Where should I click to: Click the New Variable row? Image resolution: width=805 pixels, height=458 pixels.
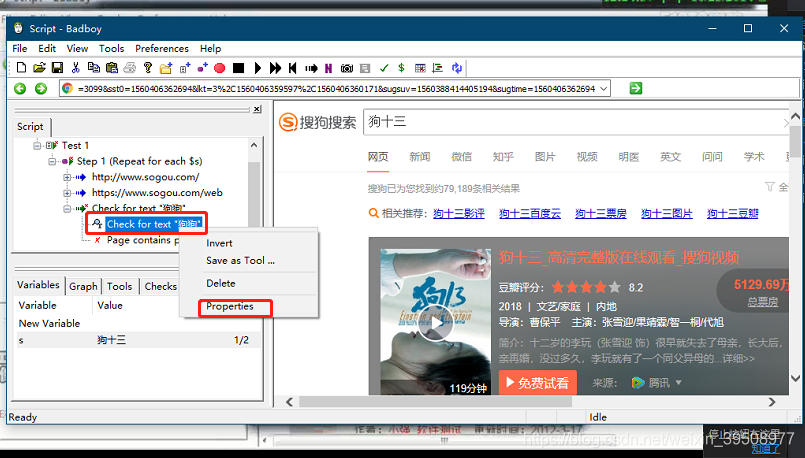click(49, 323)
